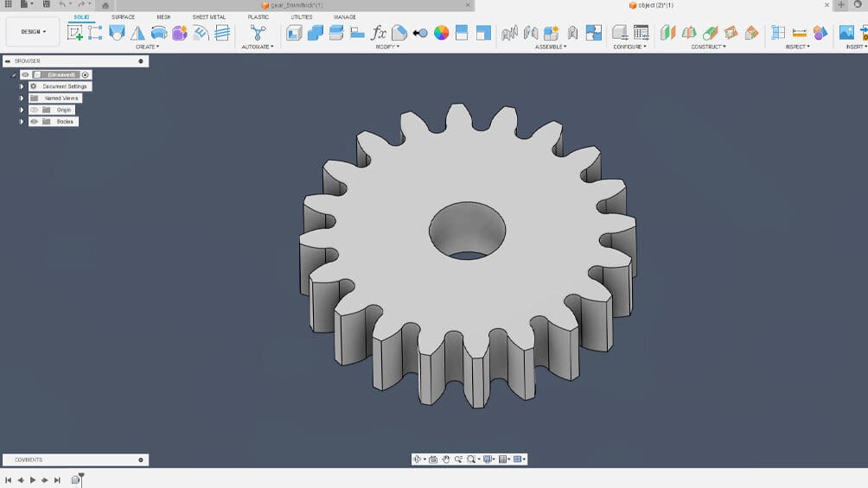868x488 pixels.
Task: Select the Create Sketch tool
Action: pyautogui.click(x=74, y=33)
